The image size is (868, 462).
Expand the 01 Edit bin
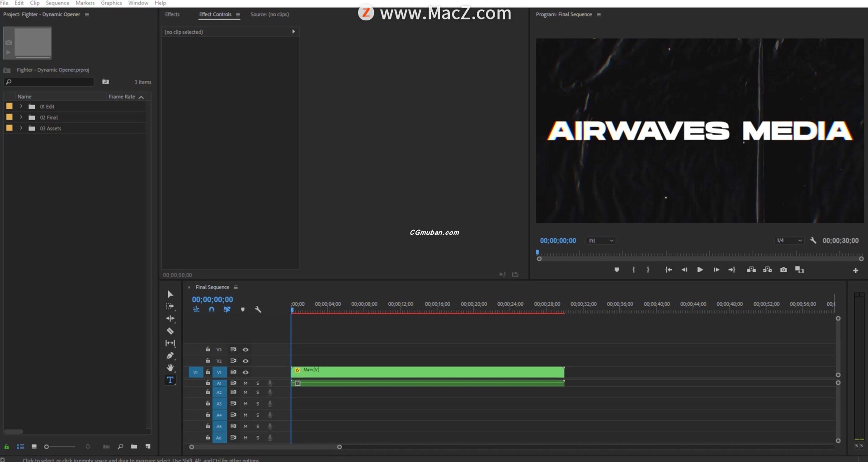[21, 106]
